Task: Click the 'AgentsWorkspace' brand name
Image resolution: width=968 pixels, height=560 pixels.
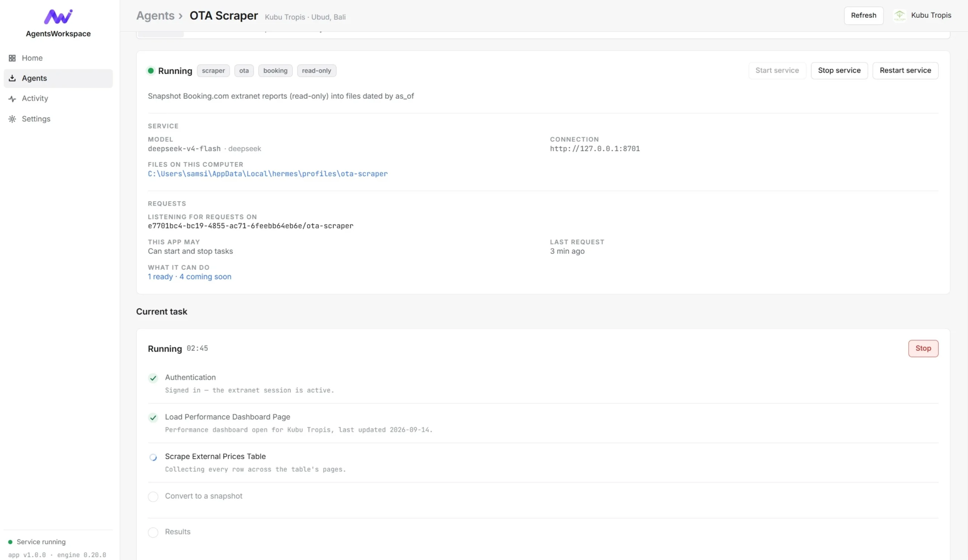Action: pyautogui.click(x=58, y=34)
